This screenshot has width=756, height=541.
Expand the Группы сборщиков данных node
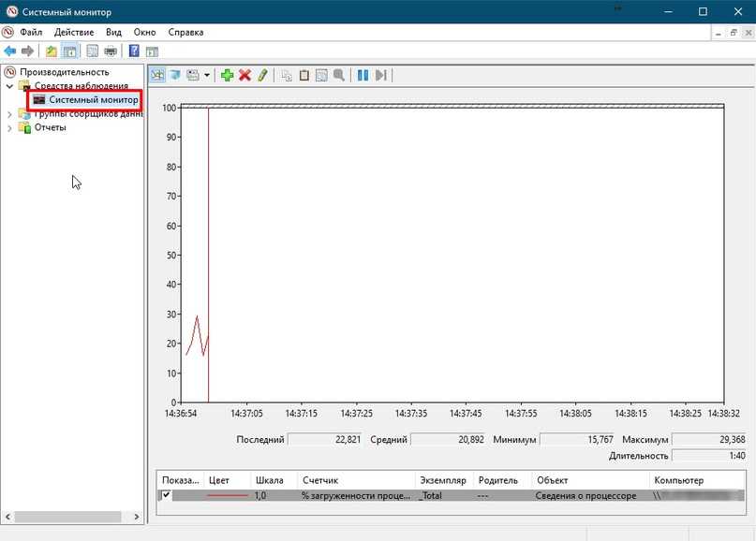(x=10, y=114)
